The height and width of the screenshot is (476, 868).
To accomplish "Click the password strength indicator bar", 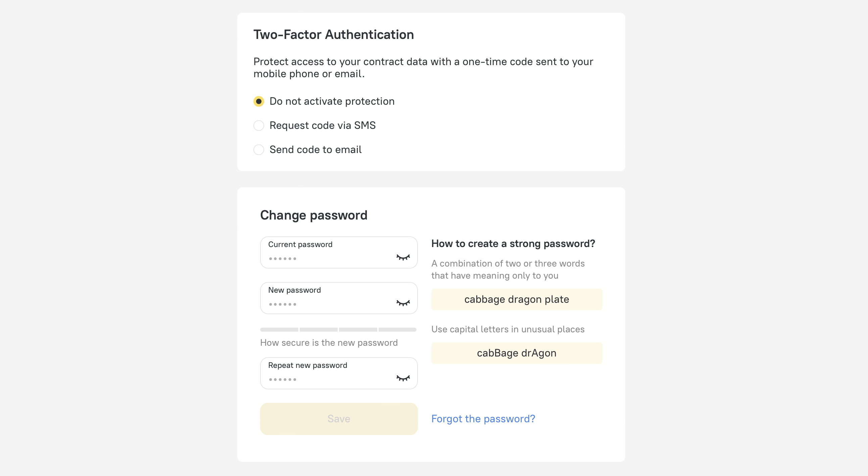I will coord(338,329).
